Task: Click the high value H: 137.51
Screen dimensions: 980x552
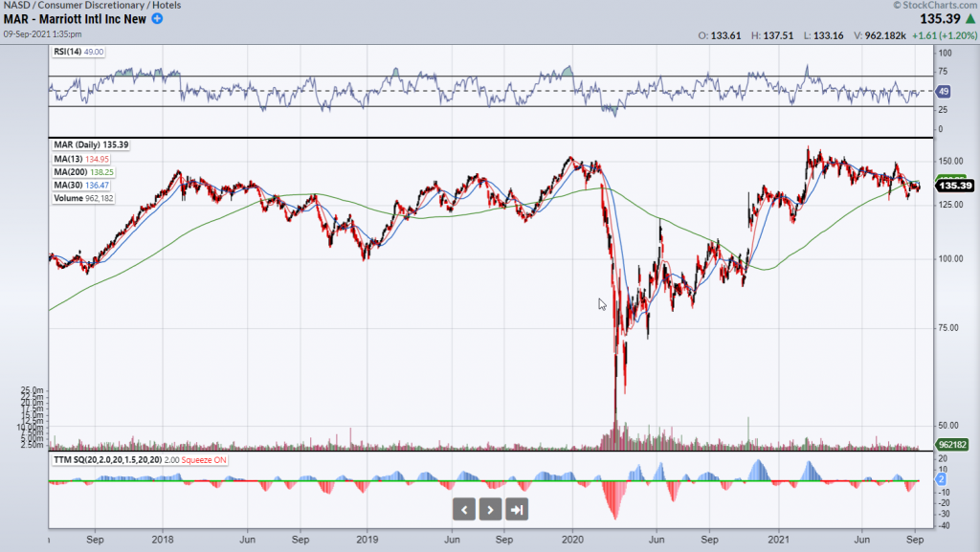Action: pyautogui.click(x=772, y=35)
